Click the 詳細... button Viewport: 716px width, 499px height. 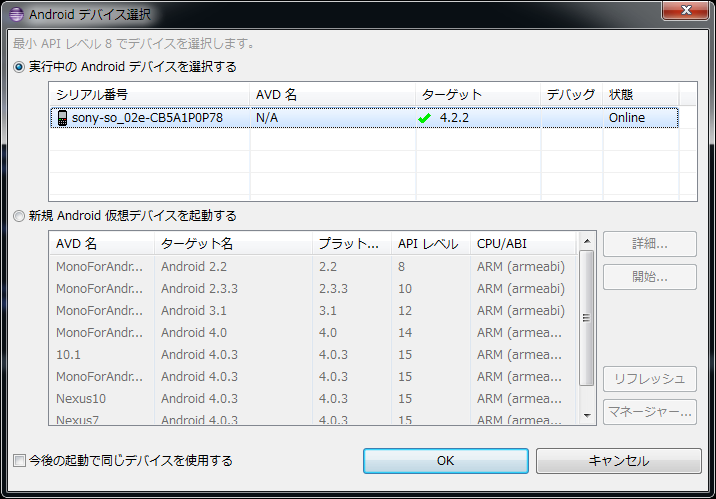tap(650, 244)
